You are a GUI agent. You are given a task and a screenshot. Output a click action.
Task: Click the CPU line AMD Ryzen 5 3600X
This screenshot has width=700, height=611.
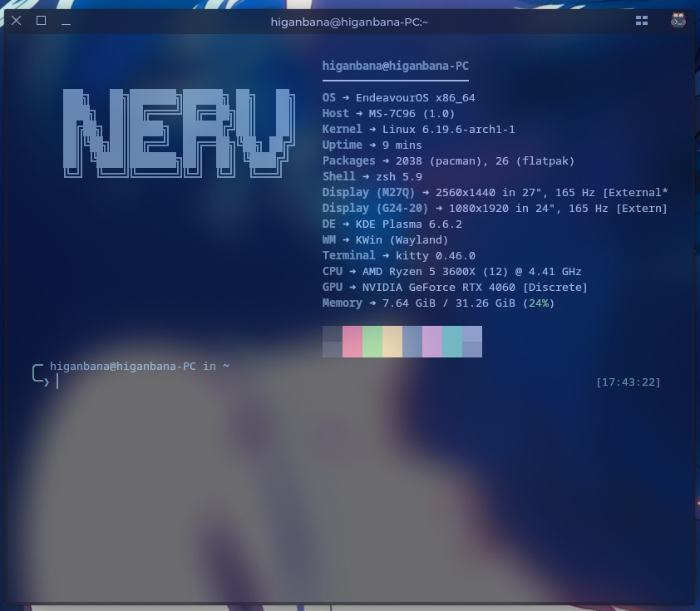(x=451, y=271)
